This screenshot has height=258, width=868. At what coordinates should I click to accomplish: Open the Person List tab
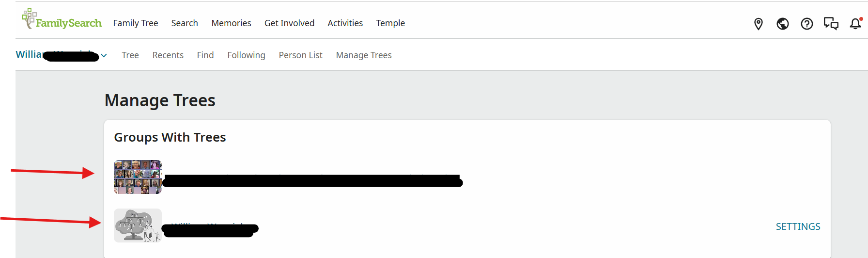point(300,55)
